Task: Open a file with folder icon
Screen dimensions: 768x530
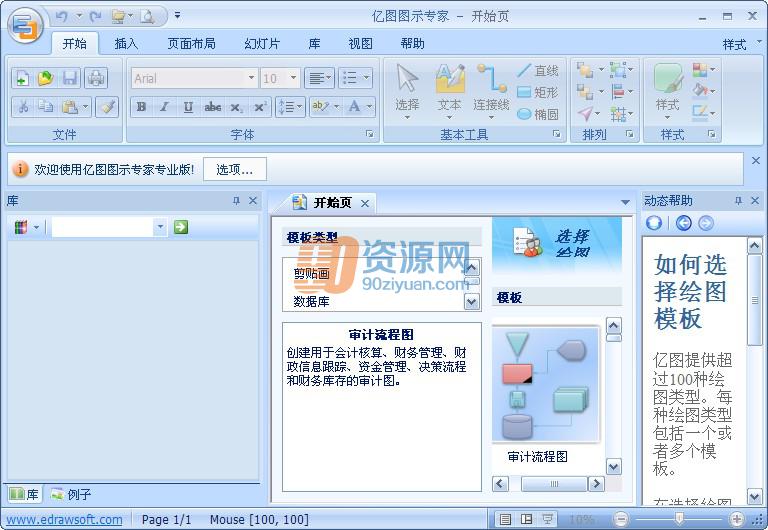Action: coord(46,78)
